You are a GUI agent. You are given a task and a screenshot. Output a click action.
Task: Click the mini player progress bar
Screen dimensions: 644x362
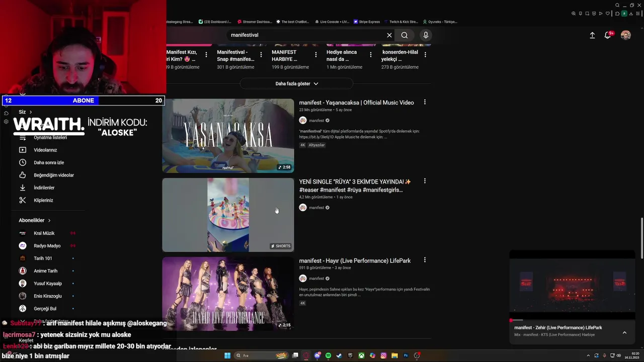point(572,320)
